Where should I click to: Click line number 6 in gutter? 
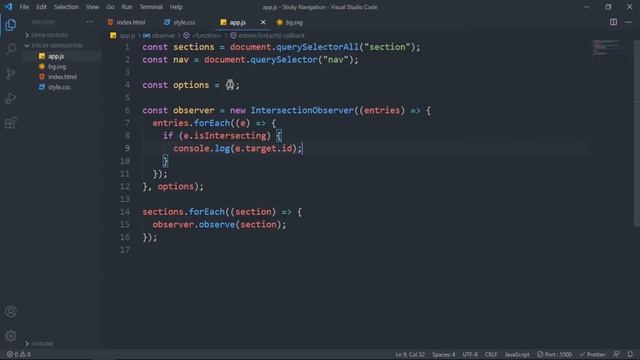(x=127, y=111)
